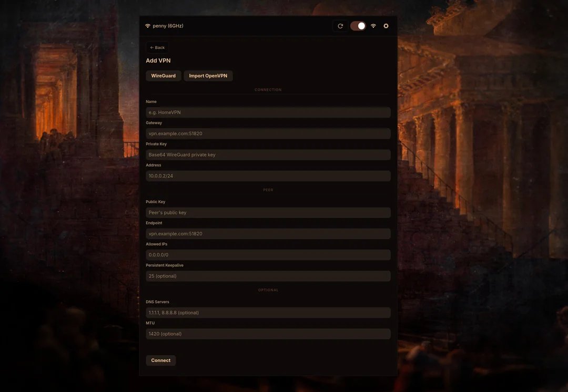Click the Persistent Keepalive label text

[x=165, y=265]
